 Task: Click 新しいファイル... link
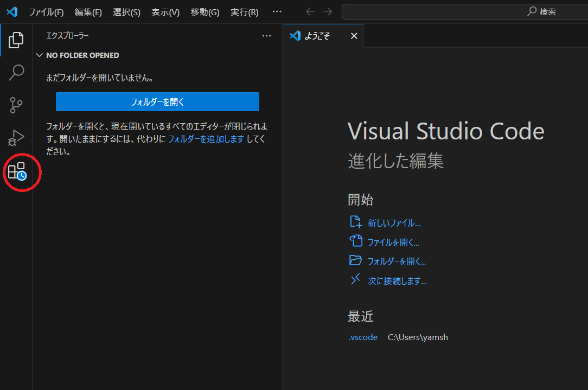click(394, 223)
